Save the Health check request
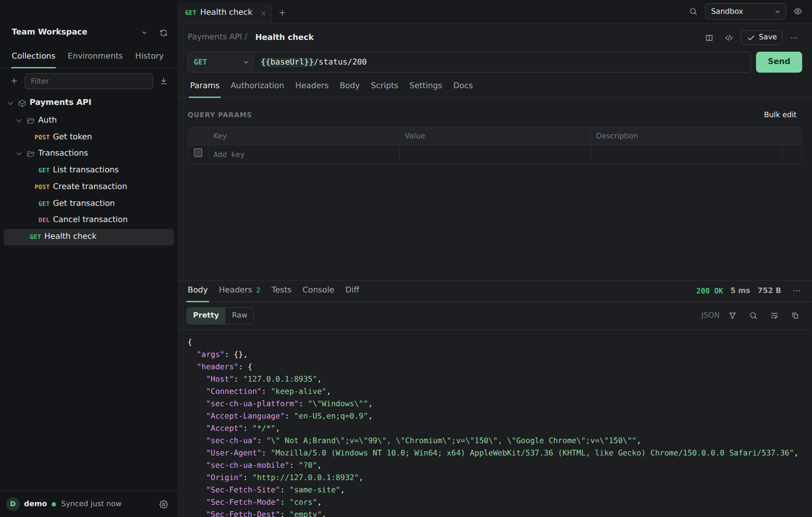 762,38
